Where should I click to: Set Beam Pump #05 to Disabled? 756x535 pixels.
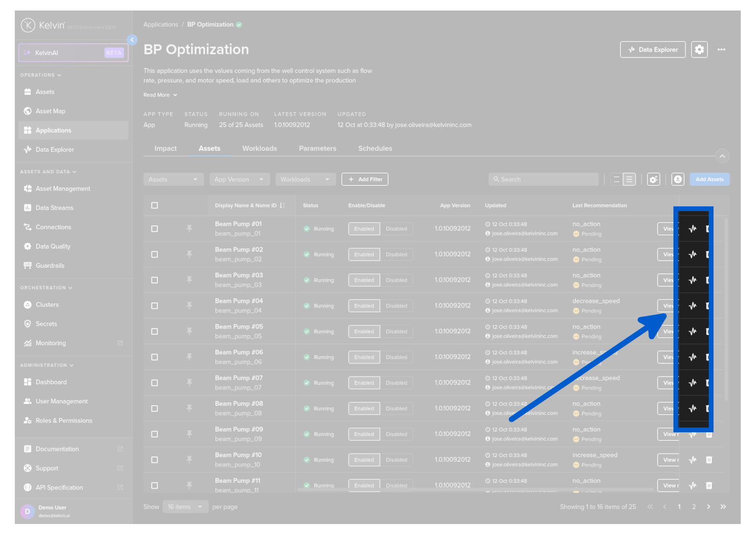tap(396, 332)
